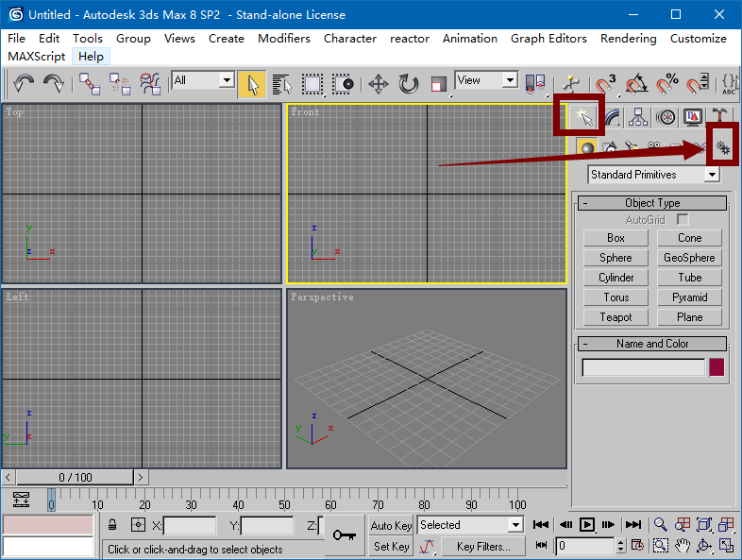This screenshot has height=560, width=742.
Task: Switch to the Hierarchy panel tab
Action: tap(639, 117)
